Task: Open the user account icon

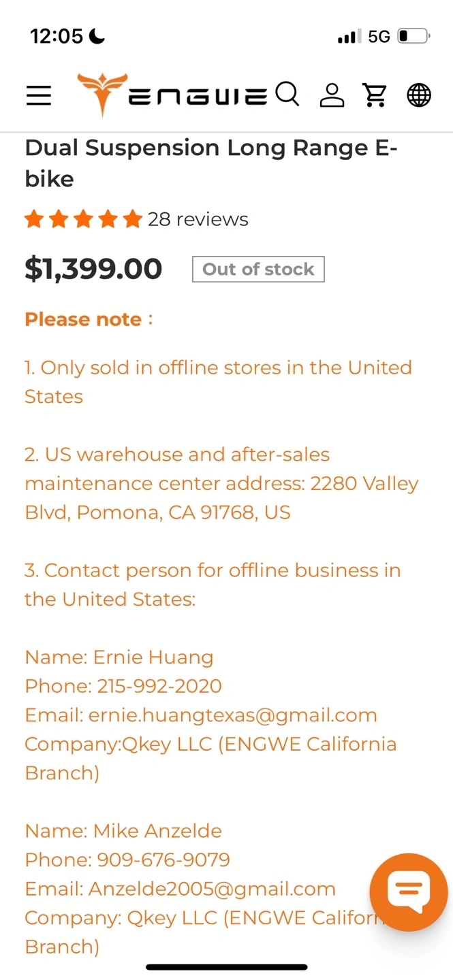Action: [332, 95]
